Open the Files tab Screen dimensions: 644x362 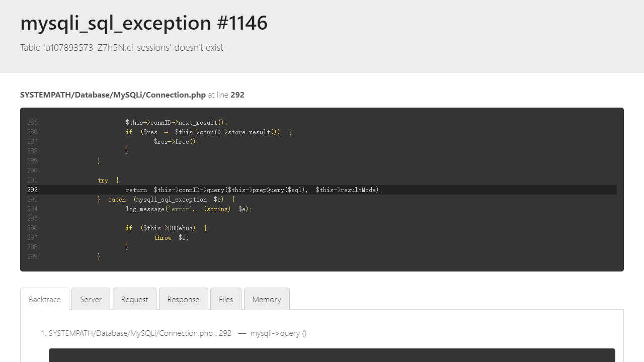[226, 299]
